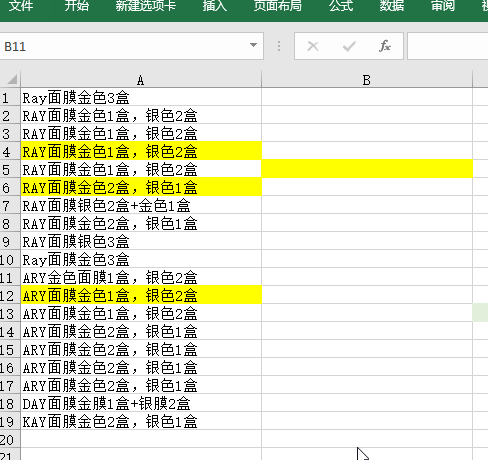
Task: Switch to the 公式 tab
Action: [x=341, y=6]
